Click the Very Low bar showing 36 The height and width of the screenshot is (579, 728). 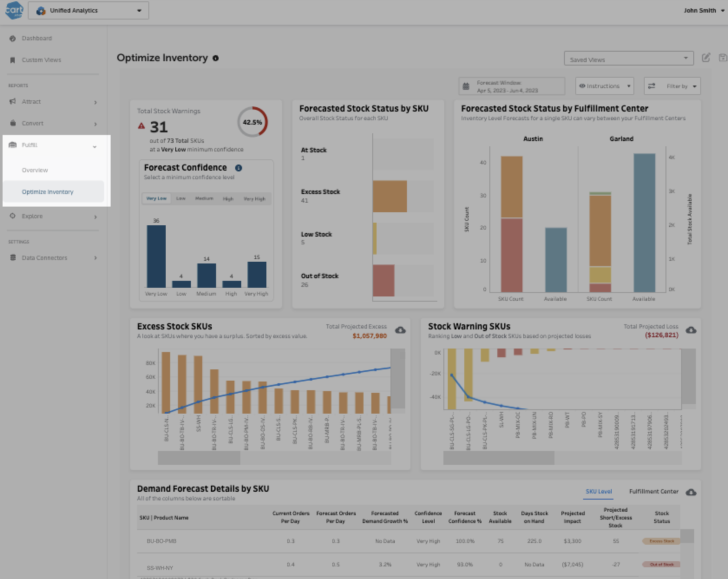click(156, 256)
